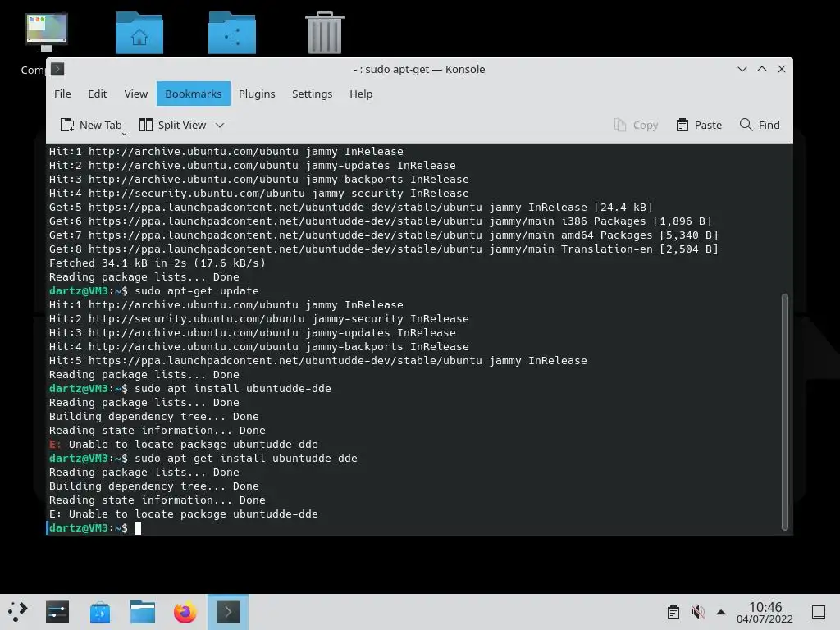840x630 pixels.
Task: Open Discover software center from taskbar
Action: (99, 612)
